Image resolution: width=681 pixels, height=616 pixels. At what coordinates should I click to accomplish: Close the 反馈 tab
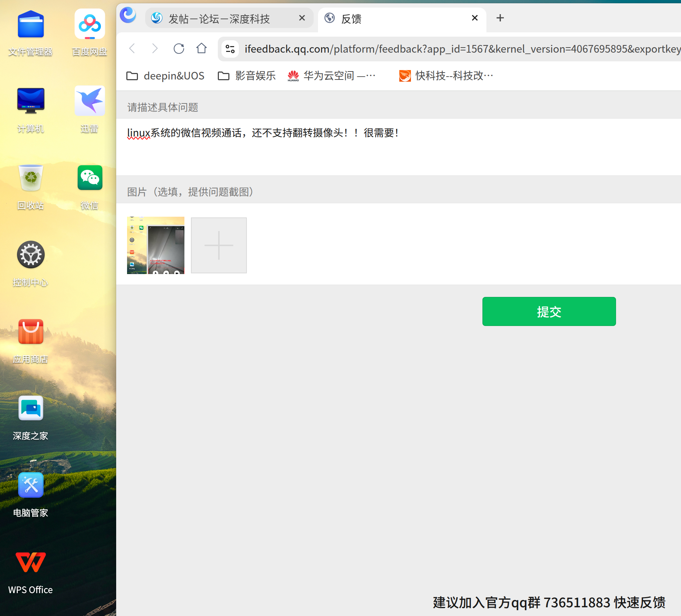(475, 18)
